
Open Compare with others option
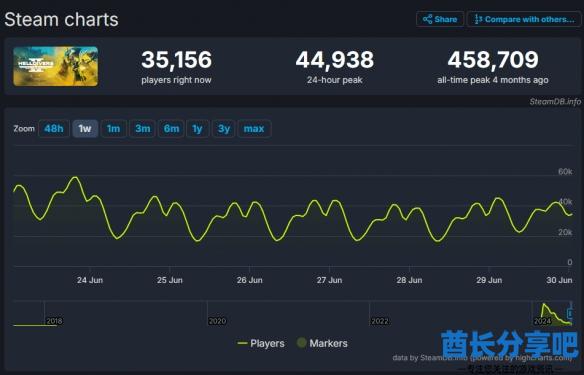click(524, 19)
